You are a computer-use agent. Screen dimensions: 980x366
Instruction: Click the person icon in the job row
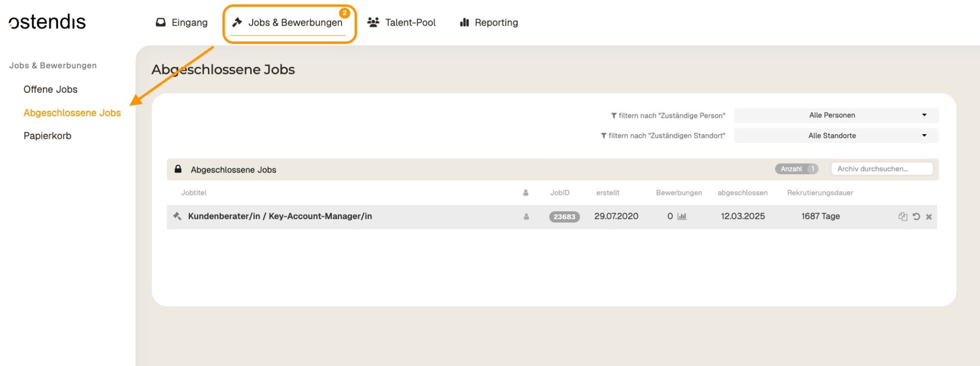526,216
